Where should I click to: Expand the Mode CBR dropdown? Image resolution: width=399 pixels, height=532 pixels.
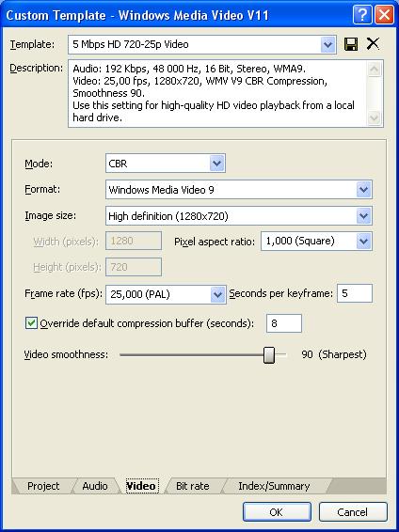(217, 164)
